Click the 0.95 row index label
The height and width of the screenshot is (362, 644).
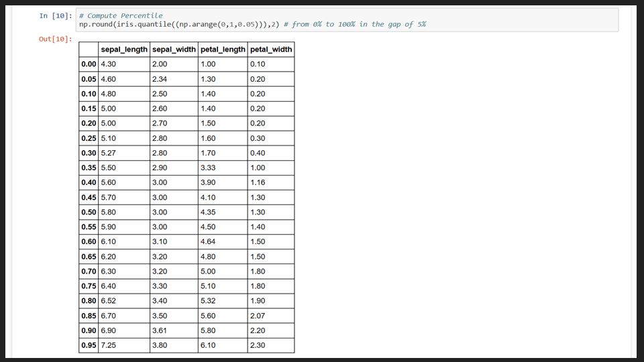[x=89, y=345]
